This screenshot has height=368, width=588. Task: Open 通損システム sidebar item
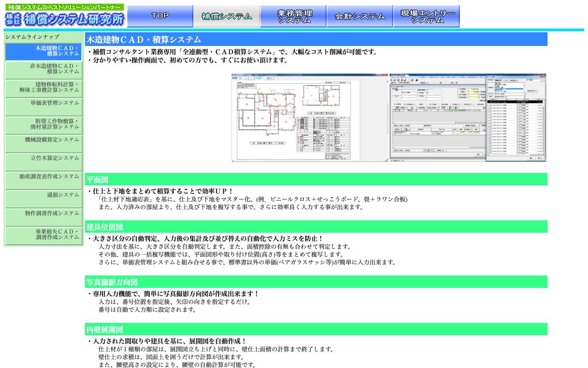coord(44,199)
